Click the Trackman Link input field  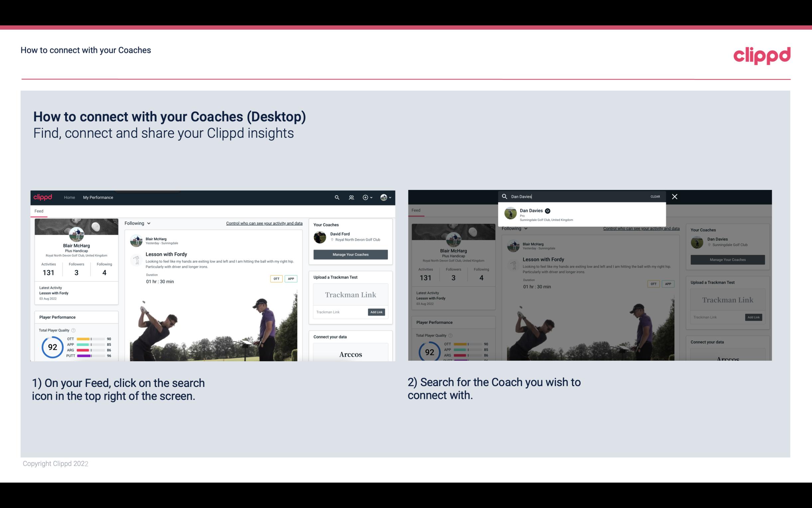[x=340, y=312]
